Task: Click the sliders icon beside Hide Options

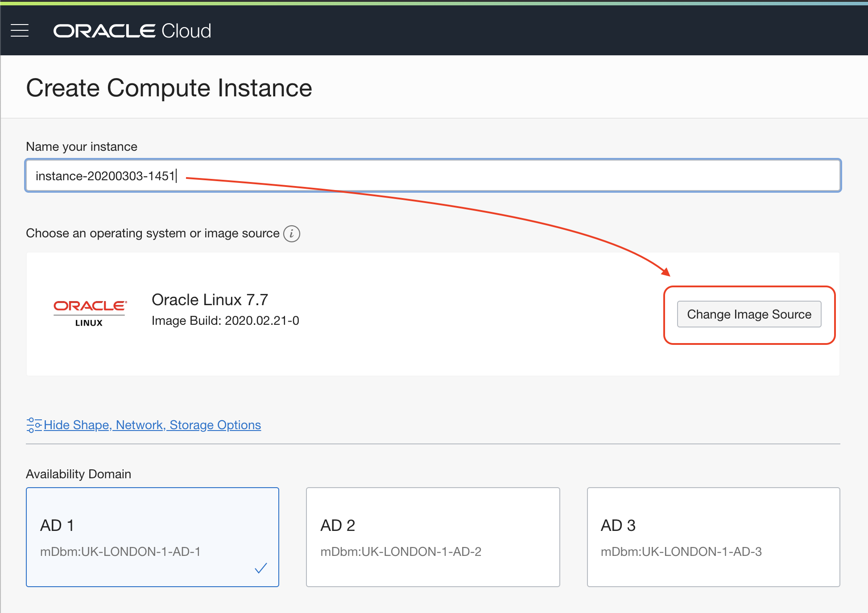Action: pyautogui.click(x=33, y=425)
